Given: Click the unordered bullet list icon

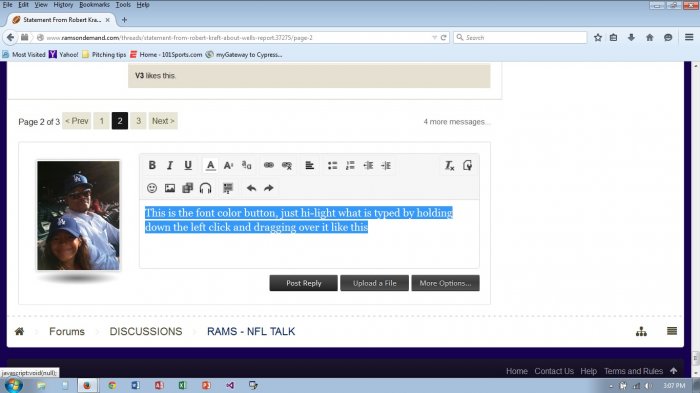Looking at the screenshot, I should click(332, 165).
